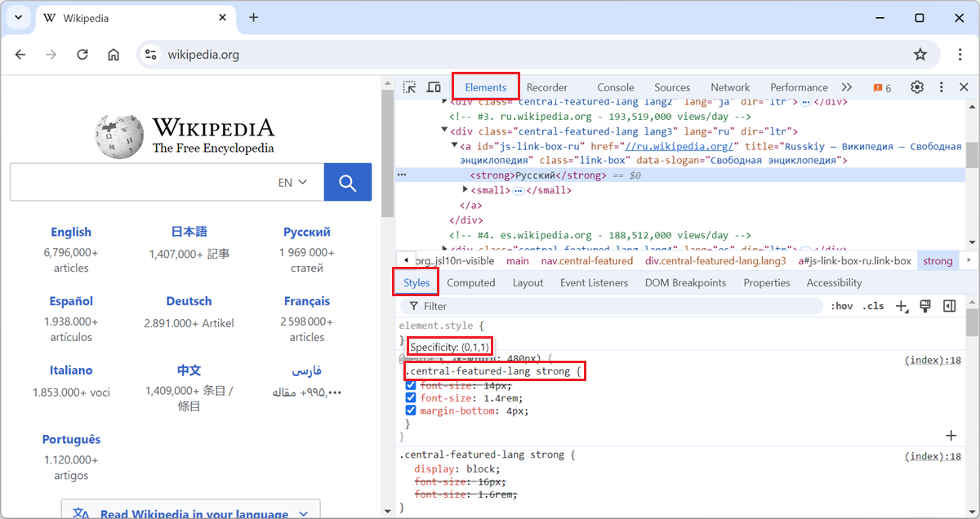Screen dimensions: 980x519
Task: Toggle rendering emulations paintbrush icon
Action: coord(926,306)
